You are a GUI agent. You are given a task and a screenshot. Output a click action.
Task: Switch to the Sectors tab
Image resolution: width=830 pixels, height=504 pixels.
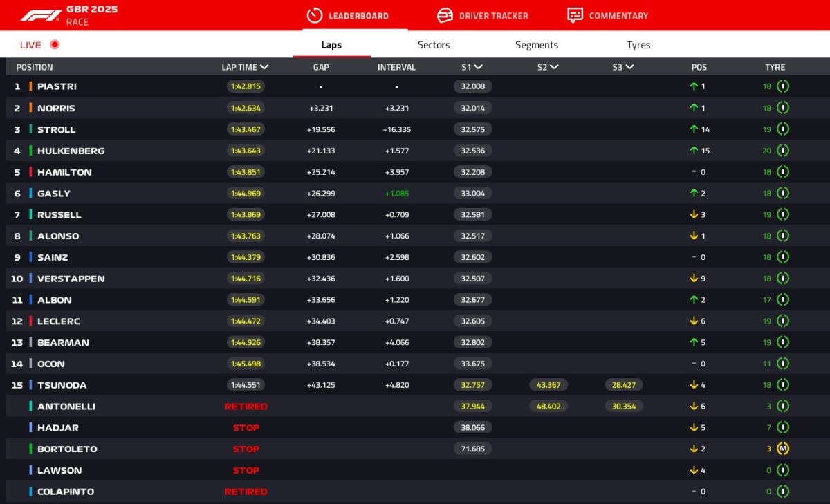click(434, 45)
